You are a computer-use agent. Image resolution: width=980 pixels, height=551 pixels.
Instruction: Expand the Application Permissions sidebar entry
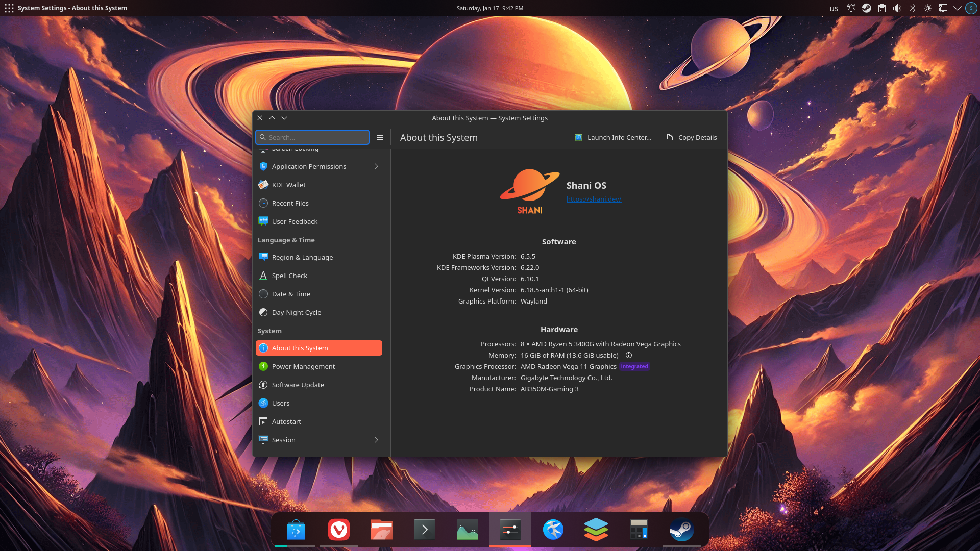coord(376,166)
